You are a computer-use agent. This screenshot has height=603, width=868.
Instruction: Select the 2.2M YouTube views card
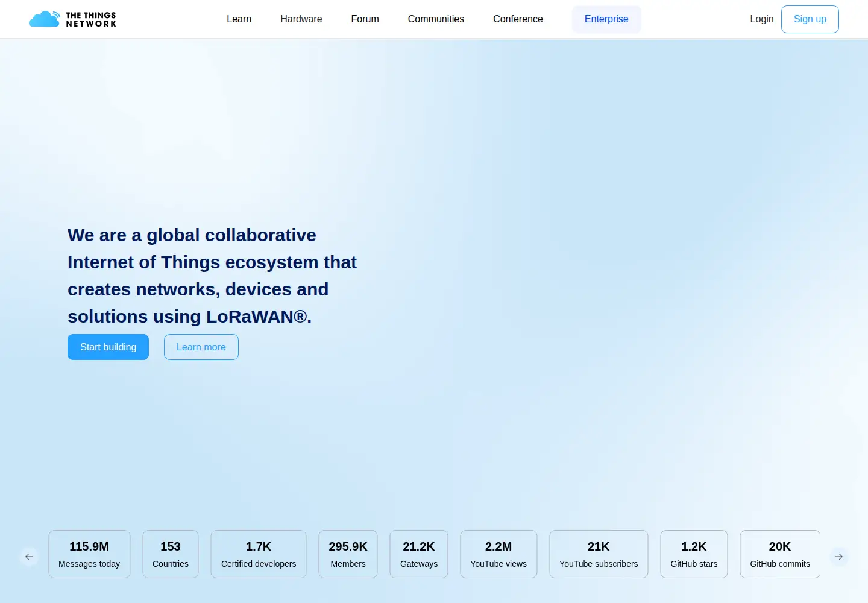[498, 554]
